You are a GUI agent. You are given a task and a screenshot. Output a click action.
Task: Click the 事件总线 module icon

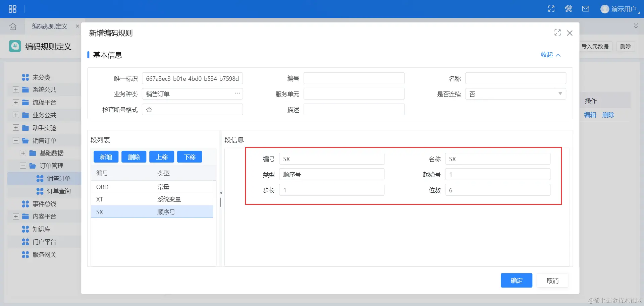[25, 204]
